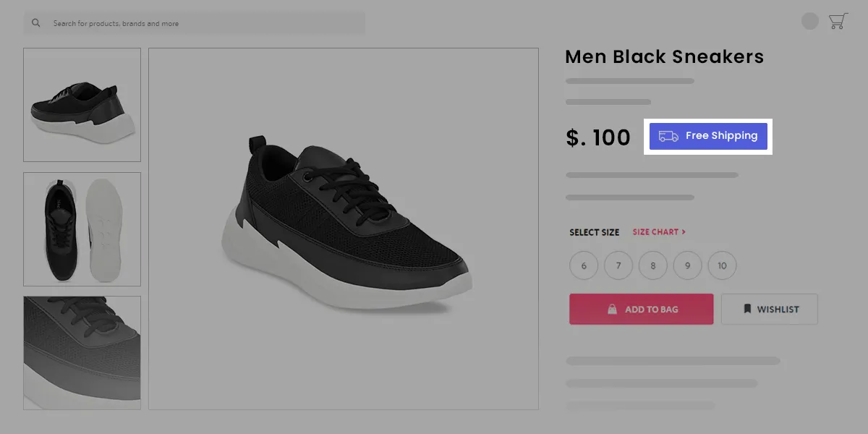Click the search magnifier icon

pos(36,23)
